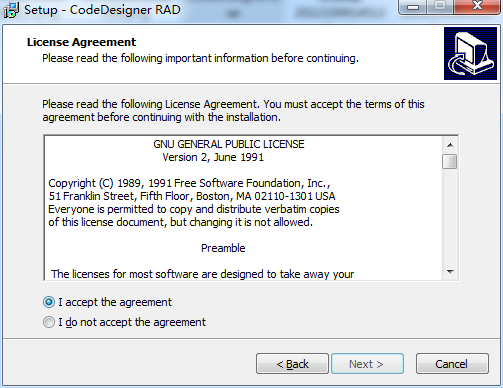The width and height of the screenshot is (503, 388).
Task: Click the license scrollbar down arrow
Action: [x=450, y=272]
